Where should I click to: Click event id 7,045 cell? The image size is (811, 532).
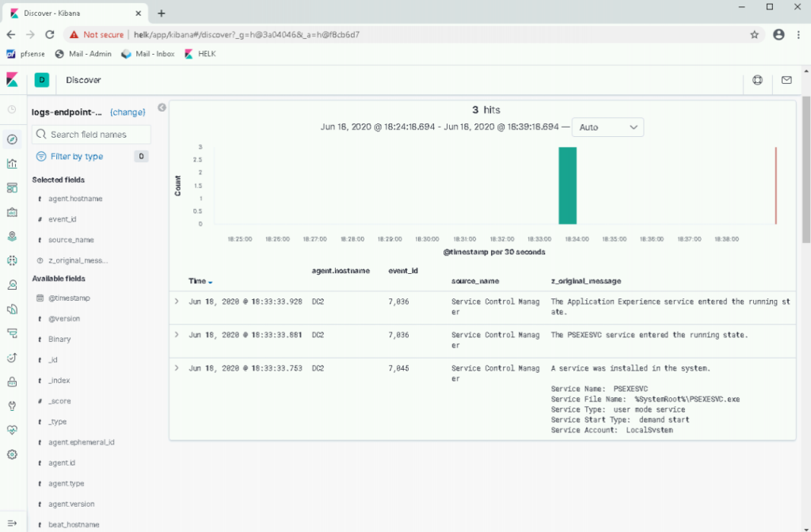point(399,368)
